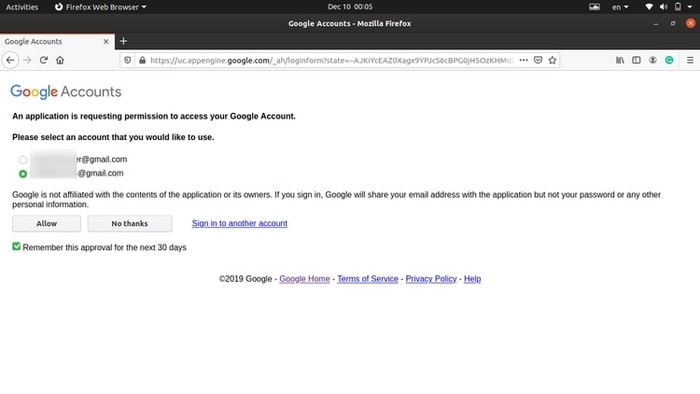This screenshot has width=700, height=394.
Task: Close the Google Accounts tab
Action: pos(106,41)
